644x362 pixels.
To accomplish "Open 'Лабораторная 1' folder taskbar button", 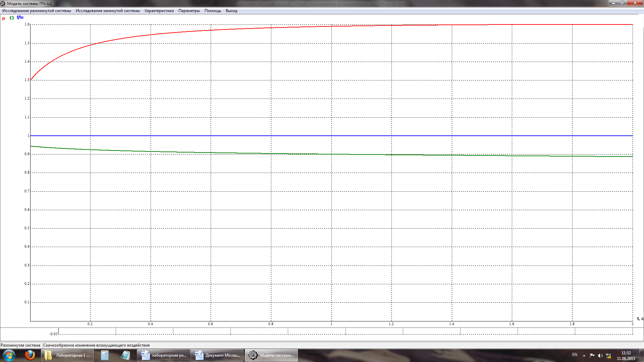I will [67, 355].
